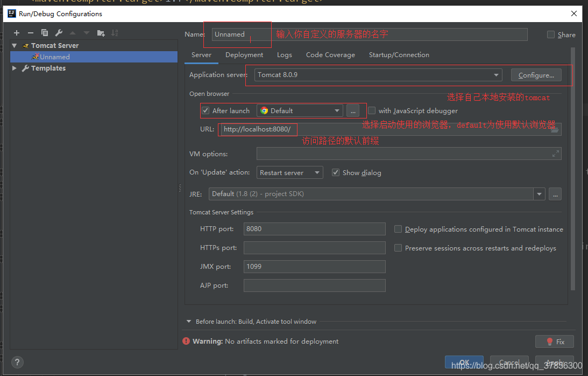Click the Name field containing Unnamed
Screen dimensions: 588x376
[370, 34]
